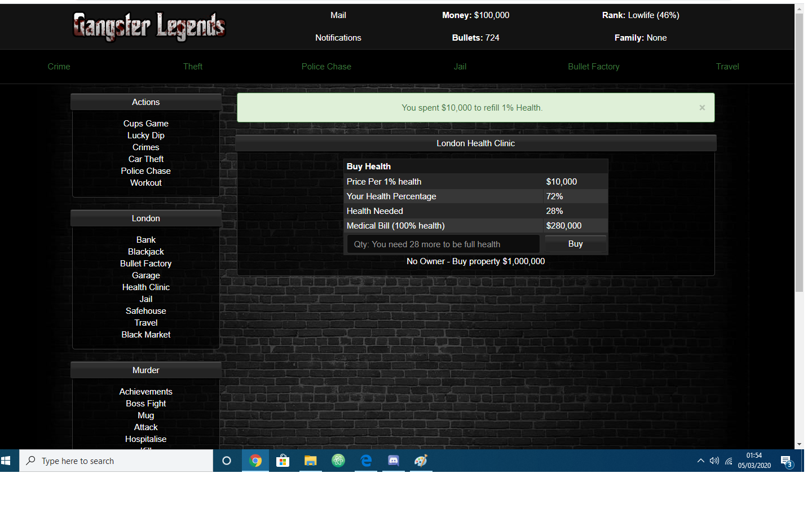This screenshot has width=812, height=508.
Task: Open Crimes in Actions panel
Action: click(146, 147)
